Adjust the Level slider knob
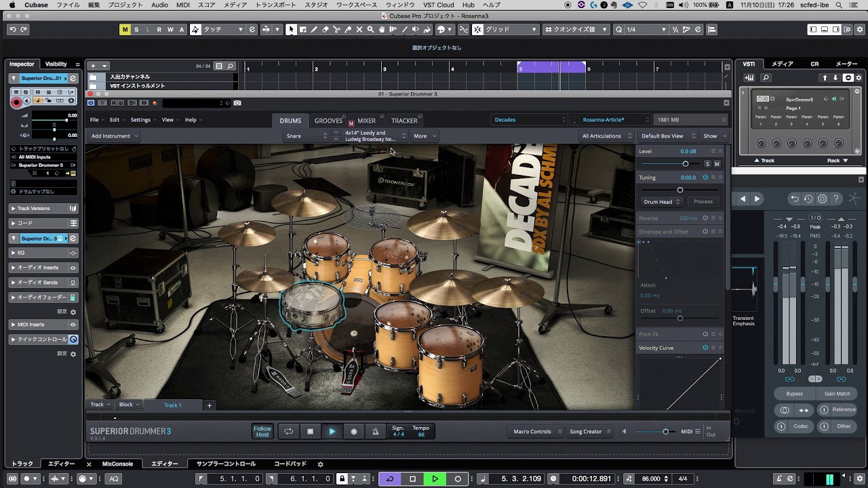This screenshot has width=868, height=488. coord(685,163)
